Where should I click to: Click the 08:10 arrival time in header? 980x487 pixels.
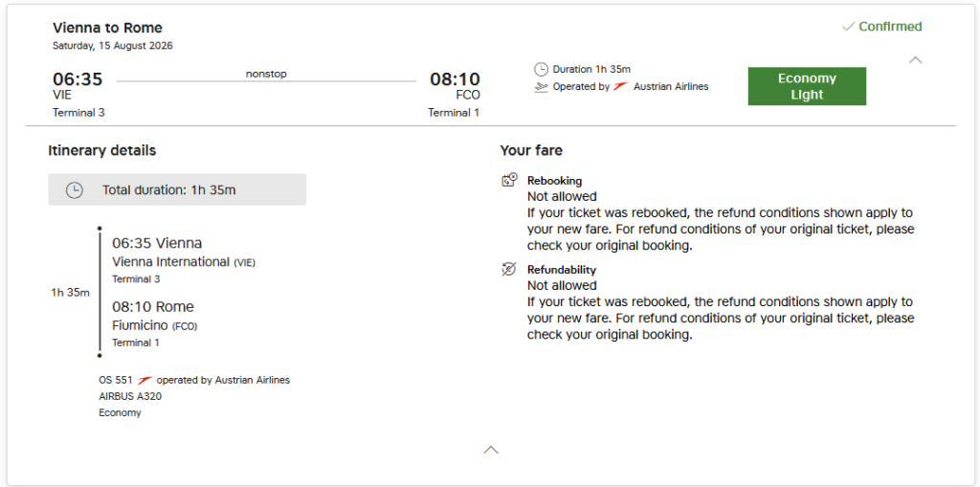pyautogui.click(x=455, y=79)
